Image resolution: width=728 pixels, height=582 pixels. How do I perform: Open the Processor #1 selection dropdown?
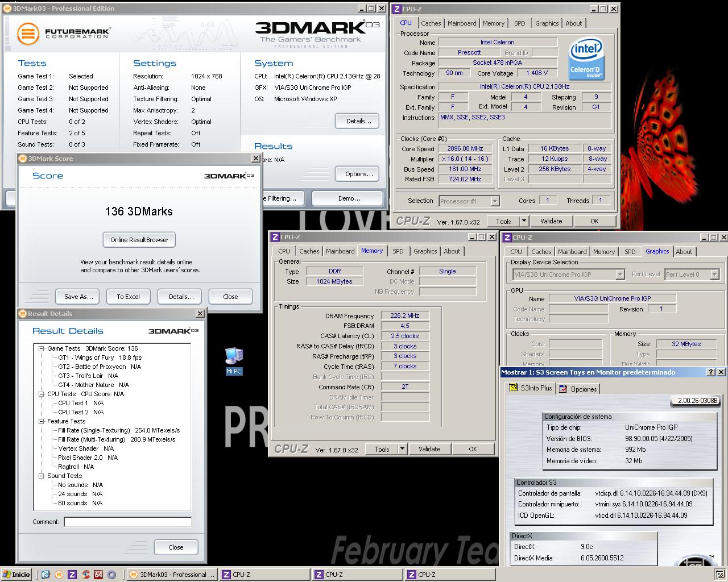[495, 201]
